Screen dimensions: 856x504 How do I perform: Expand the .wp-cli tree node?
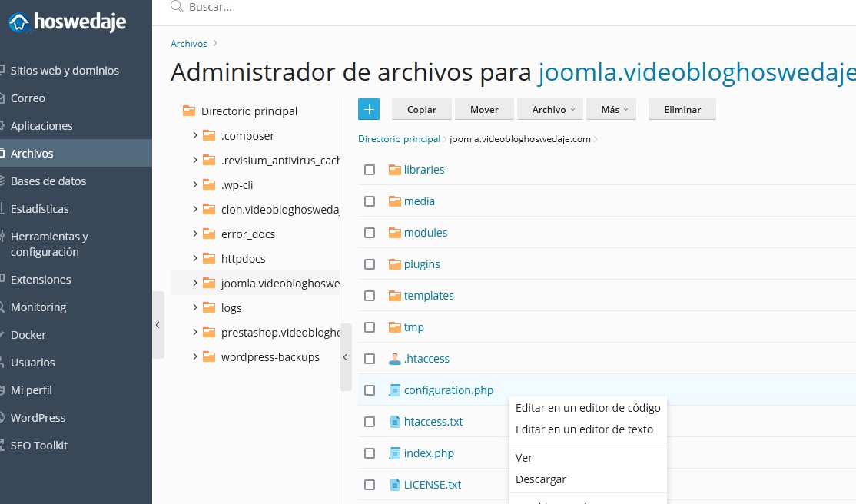tap(195, 184)
